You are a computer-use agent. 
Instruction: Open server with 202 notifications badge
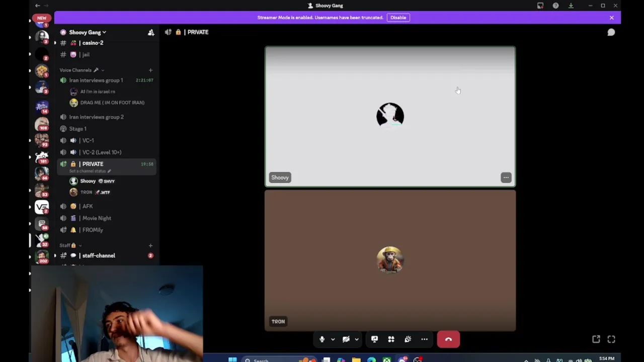(x=42, y=257)
